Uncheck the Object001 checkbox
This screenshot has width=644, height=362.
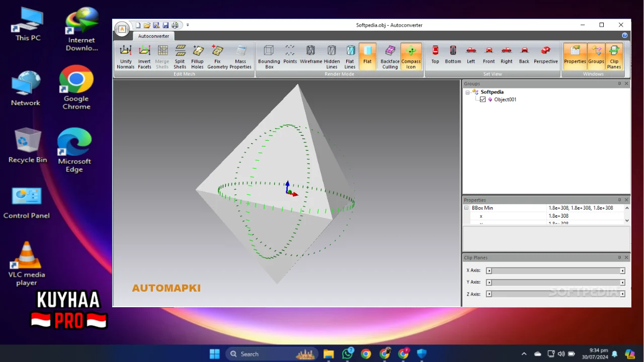click(x=483, y=100)
